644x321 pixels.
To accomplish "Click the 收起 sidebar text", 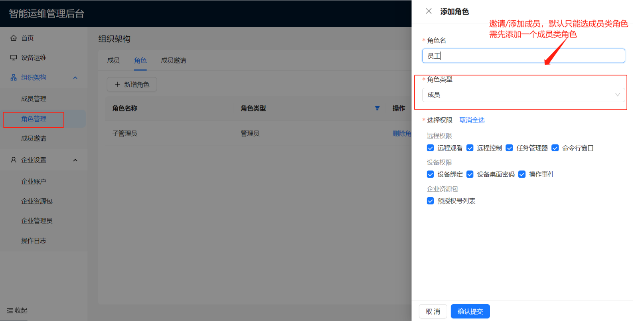I will click(21, 310).
